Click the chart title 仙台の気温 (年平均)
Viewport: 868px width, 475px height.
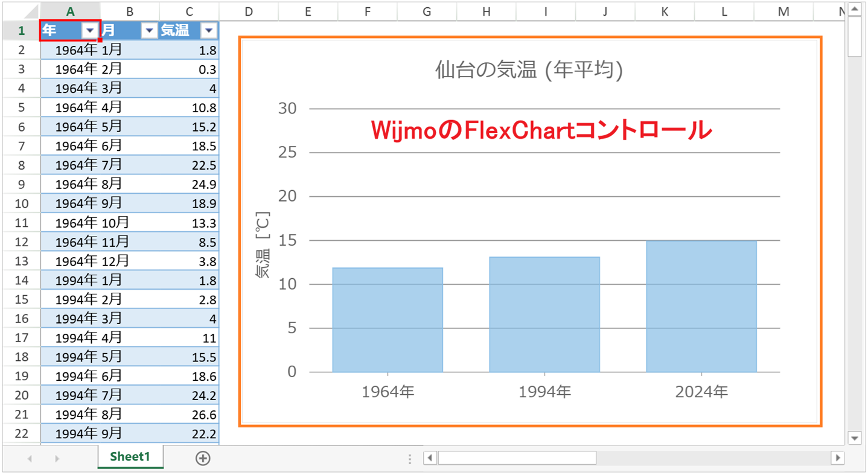[529, 70]
